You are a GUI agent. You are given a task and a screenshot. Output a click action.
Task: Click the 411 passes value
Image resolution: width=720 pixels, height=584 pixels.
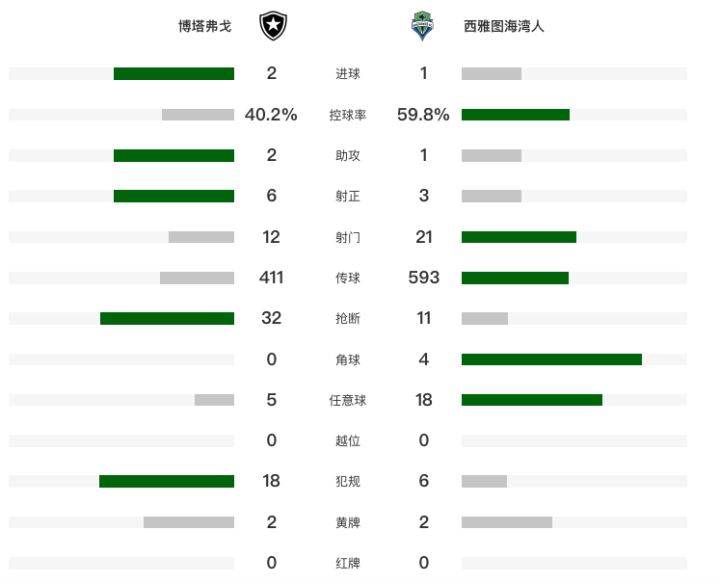(x=271, y=277)
